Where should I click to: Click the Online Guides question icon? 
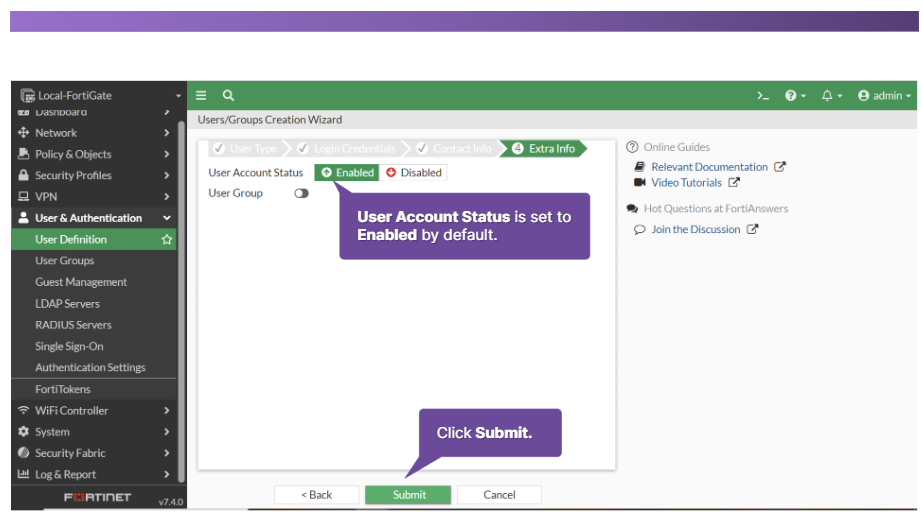(632, 147)
